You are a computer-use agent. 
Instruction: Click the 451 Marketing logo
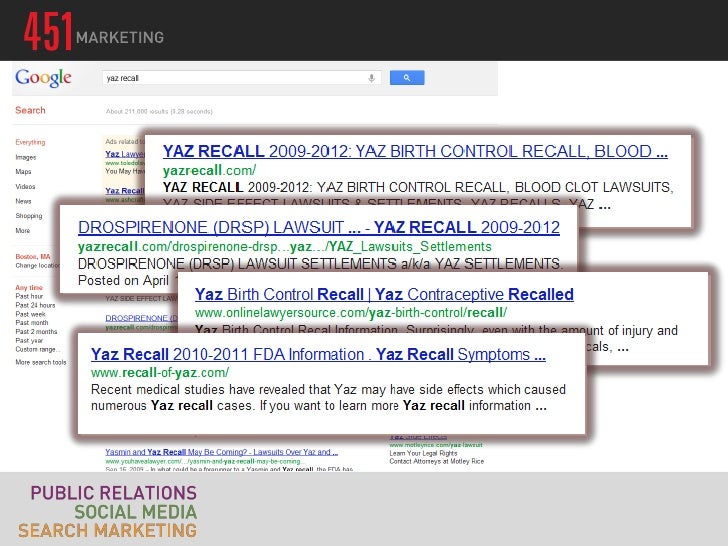(x=94, y=31)
